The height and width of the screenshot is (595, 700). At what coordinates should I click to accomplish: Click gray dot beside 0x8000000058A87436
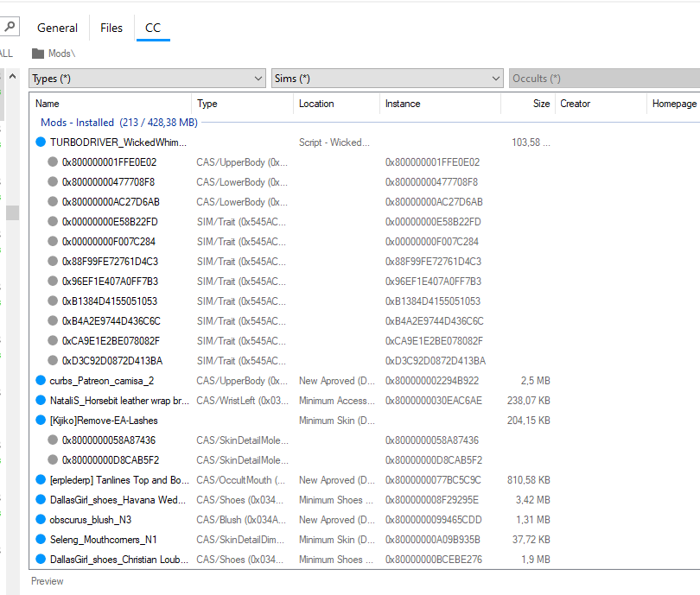pyautogui.click(x=53, y=440)
